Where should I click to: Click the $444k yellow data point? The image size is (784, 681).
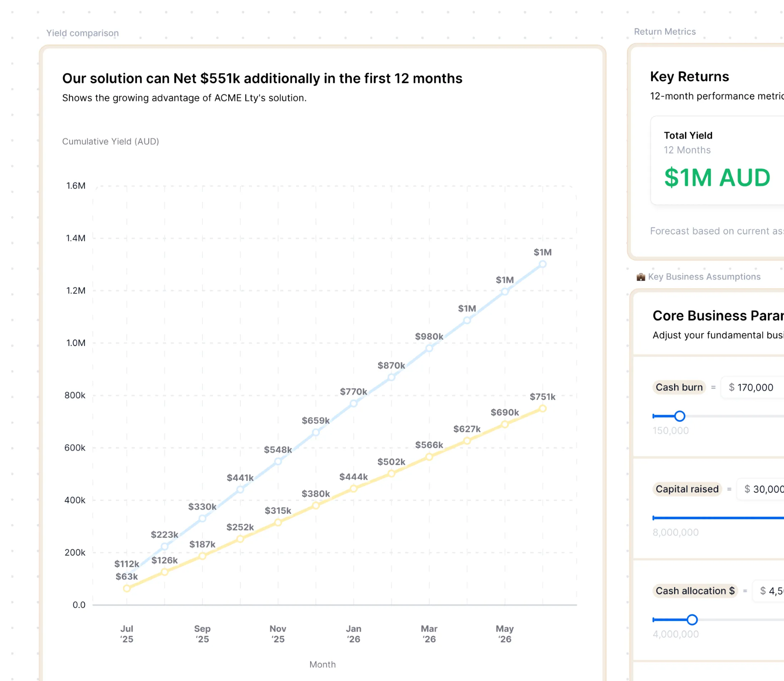coord(354,489)
